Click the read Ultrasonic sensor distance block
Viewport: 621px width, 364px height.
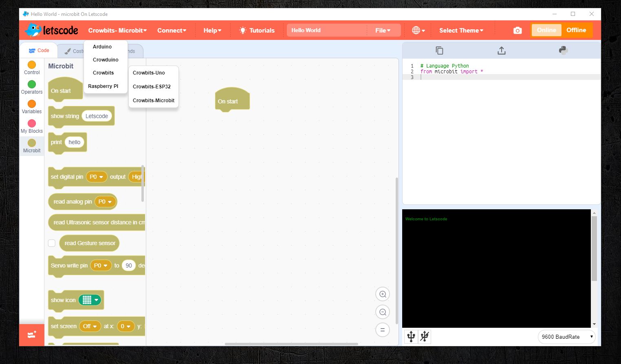(97, 222)
